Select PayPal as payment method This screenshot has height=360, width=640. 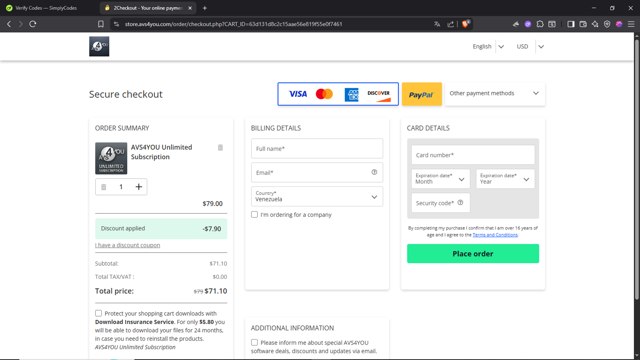(x=422, y=94)
